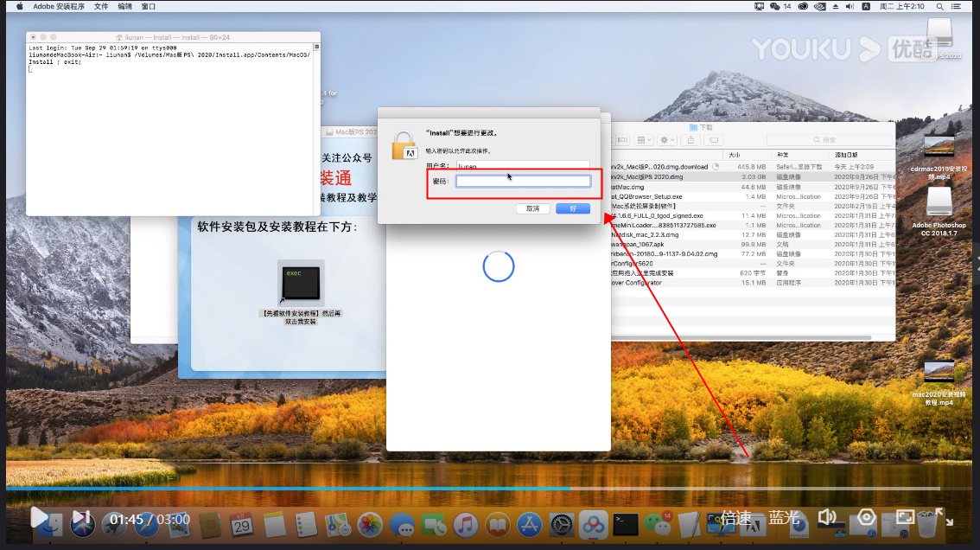980x550 pixels.
Task: Click the password (密码) input field
Action: pyautogui.click(x=523, y=182)
